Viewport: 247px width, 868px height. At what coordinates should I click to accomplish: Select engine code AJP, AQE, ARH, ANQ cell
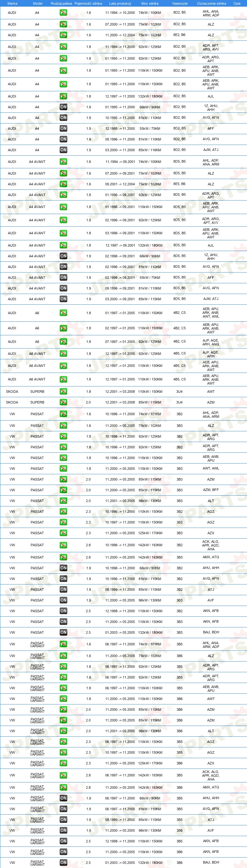(211, 342)
